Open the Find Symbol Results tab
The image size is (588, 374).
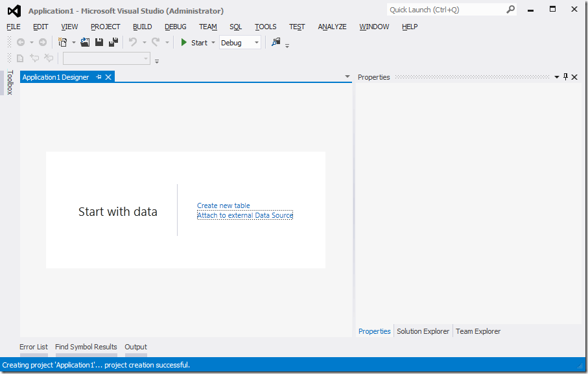pos(86,347)
